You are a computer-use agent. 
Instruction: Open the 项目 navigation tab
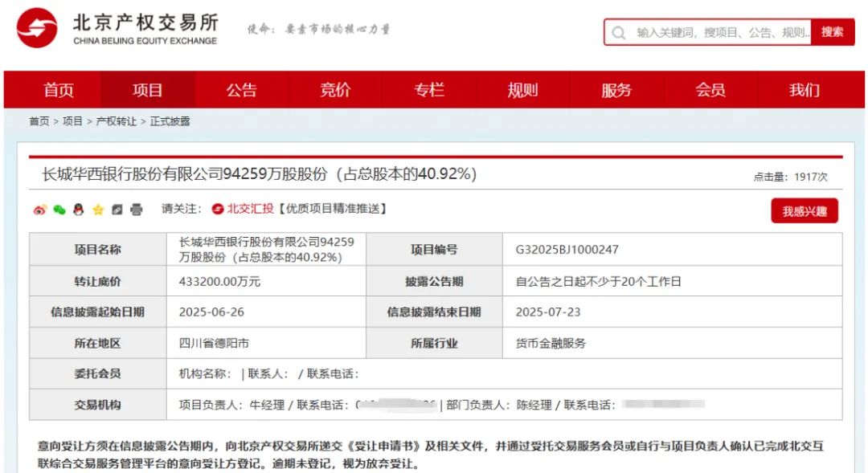point(148,90)
